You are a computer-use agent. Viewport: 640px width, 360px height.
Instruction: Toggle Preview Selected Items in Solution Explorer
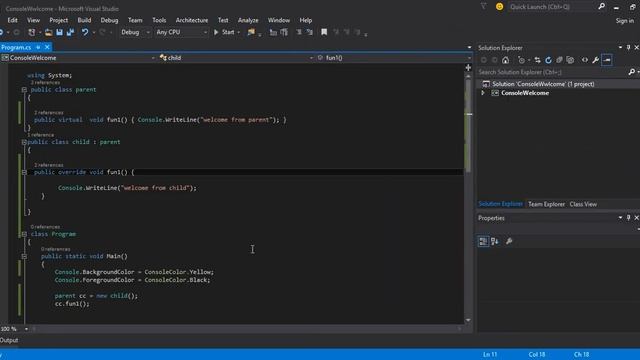pyautogui.click(x=607, y=60)
